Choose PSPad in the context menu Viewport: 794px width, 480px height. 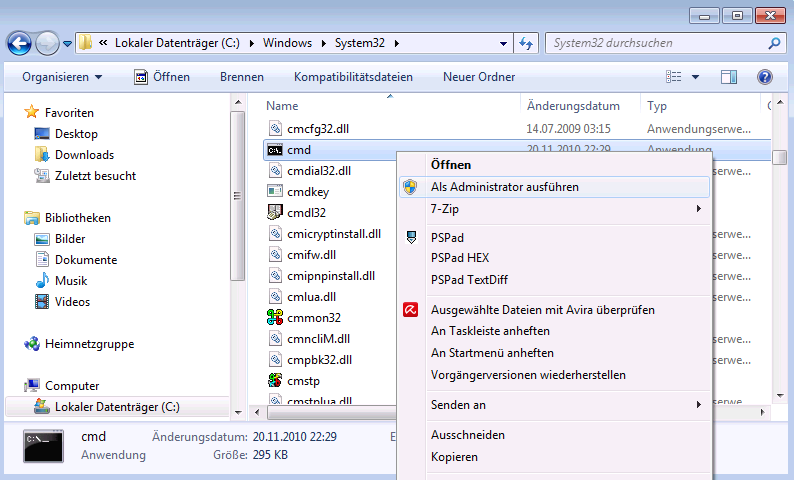coord(554,237)
